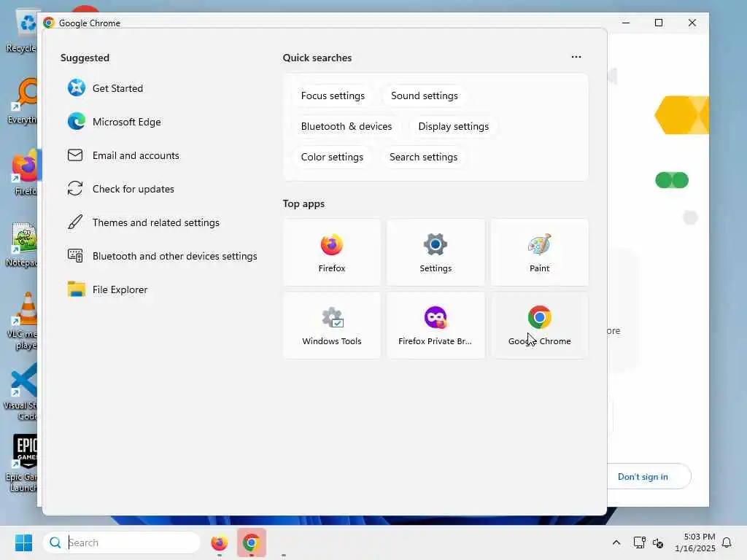Click the taskbar Search box
Viewport: 747px width, 560px height.
[122, 542]
